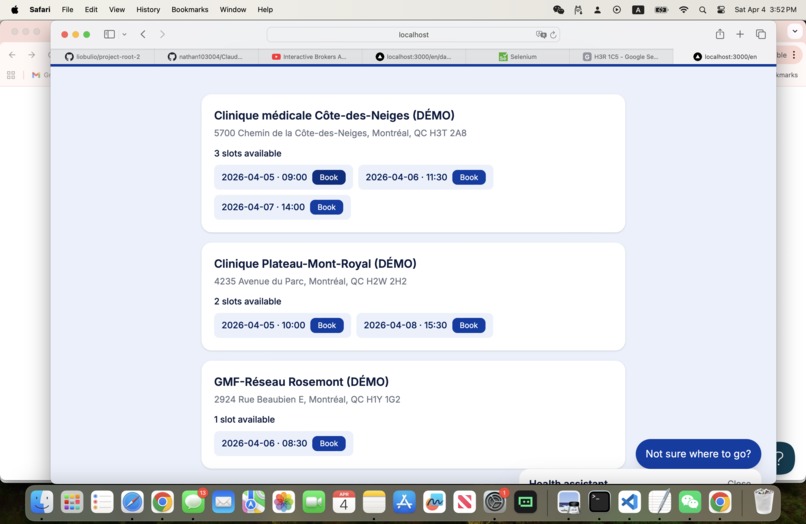The image size is (806, 524).
Task: Click the "2 slots available" label
Action: point(248,301)
